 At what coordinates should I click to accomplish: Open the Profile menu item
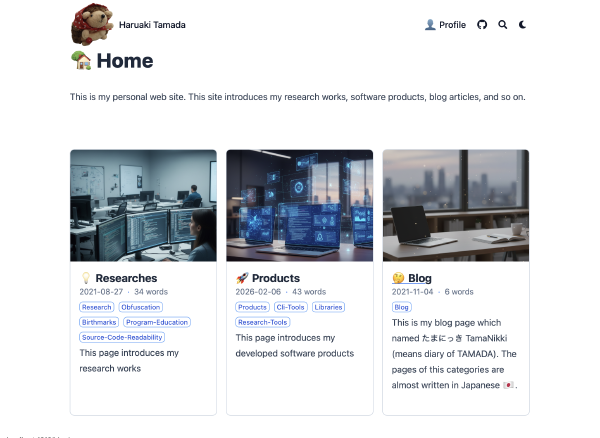click(x=445, y=25)
